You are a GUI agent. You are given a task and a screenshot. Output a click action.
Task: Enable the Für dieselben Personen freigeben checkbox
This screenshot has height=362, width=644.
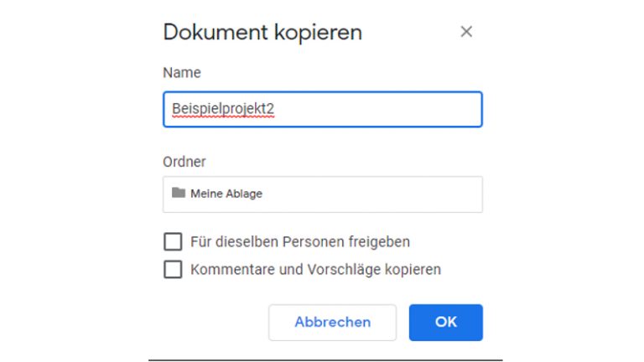173,242
